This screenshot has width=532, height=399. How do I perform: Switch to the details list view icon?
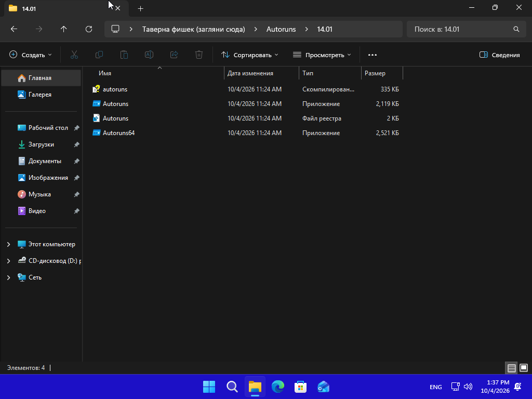coord(511,368)
